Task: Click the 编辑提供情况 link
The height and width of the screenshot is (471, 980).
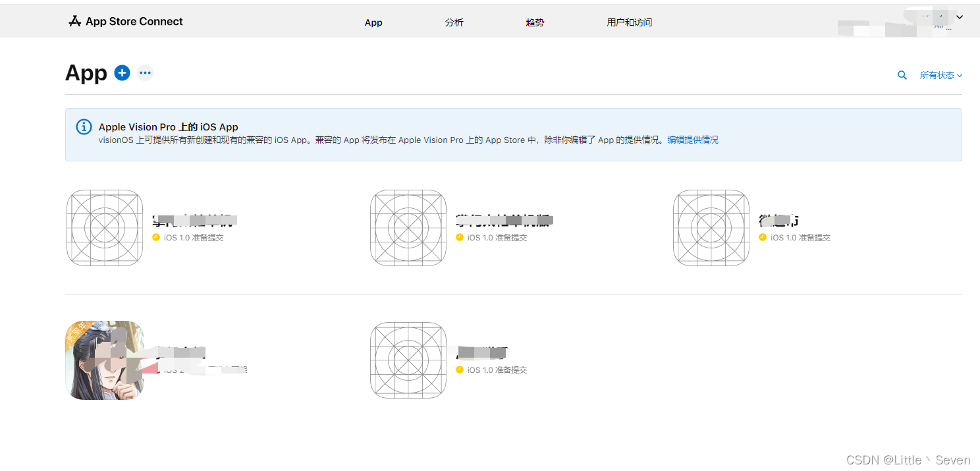Action: point(693,140)
